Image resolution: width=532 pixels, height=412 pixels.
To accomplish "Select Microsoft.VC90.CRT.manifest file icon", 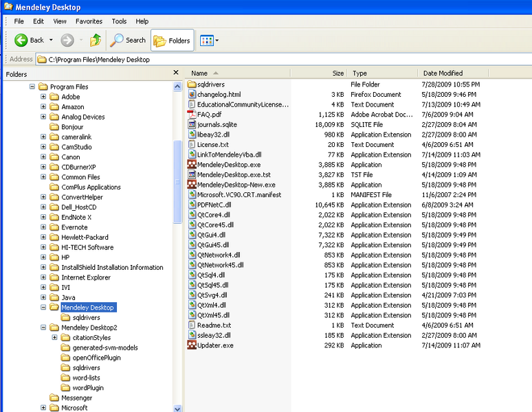I will (x=192, y=195).
